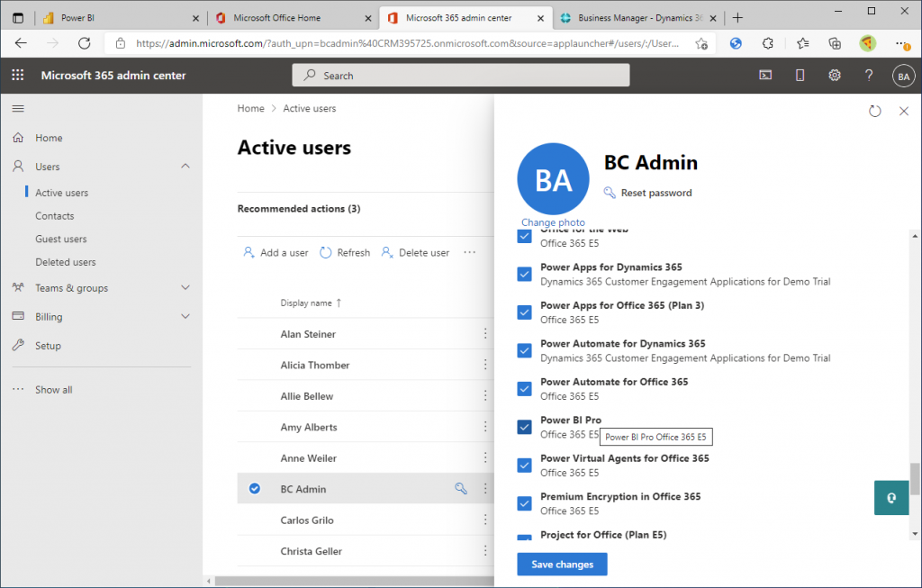
Task: Click Change photo link
Action: tap(553, 222)
